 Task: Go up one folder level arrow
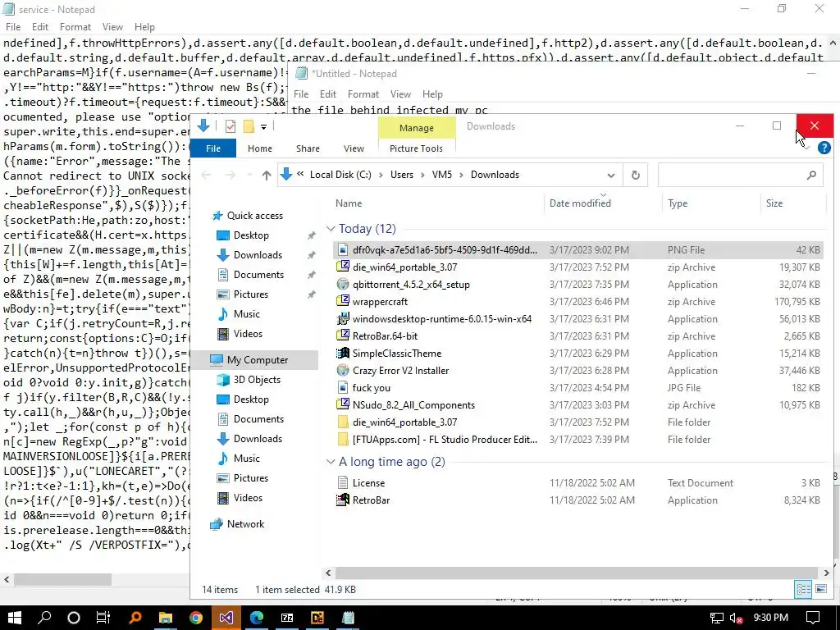[267, 176]
